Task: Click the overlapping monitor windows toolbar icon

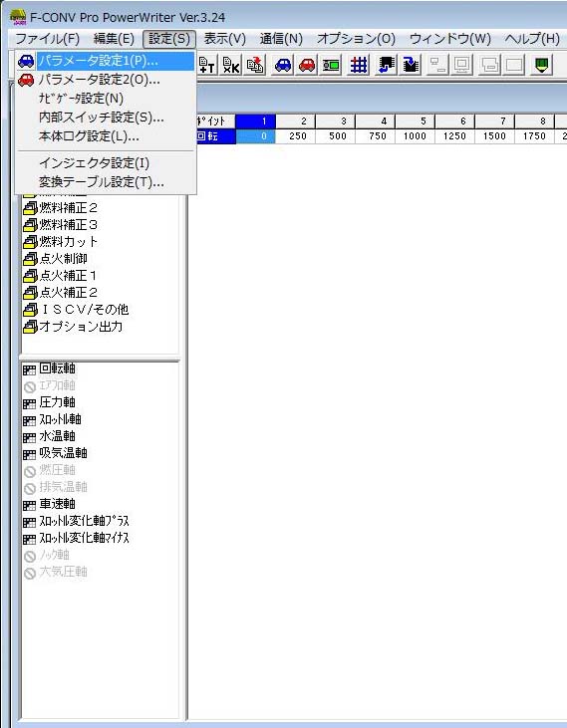Action: pyautogui.click(x=462, y=66)
